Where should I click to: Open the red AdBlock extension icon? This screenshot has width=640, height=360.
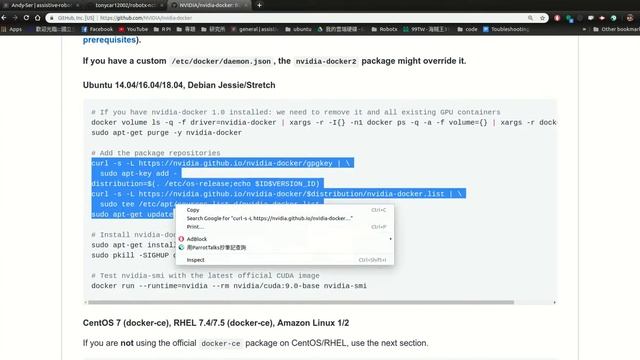(x=557, y=18)
